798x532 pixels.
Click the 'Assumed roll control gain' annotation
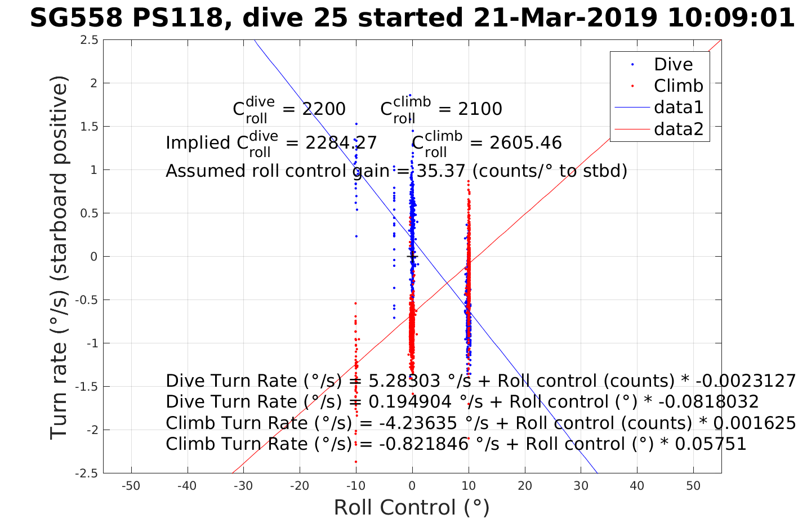coord(396,171)
